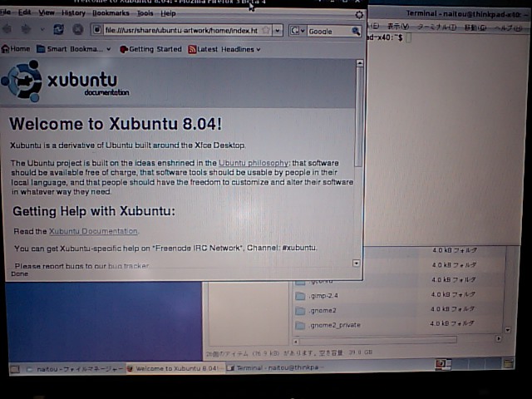Click the show desktop icon in panel

click(15, 369)
